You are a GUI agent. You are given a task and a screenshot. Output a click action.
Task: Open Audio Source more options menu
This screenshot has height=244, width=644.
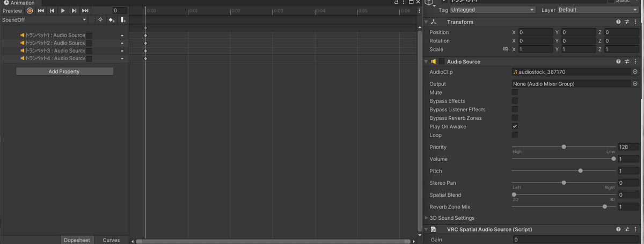pos(635,62)
